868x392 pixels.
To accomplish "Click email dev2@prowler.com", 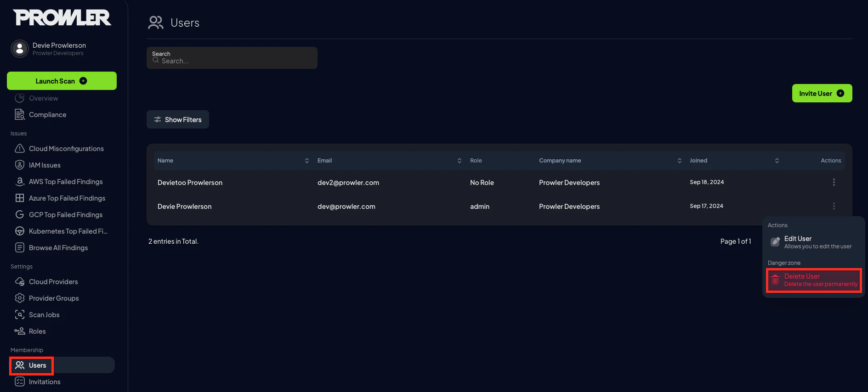I will [x=348, y=183].
